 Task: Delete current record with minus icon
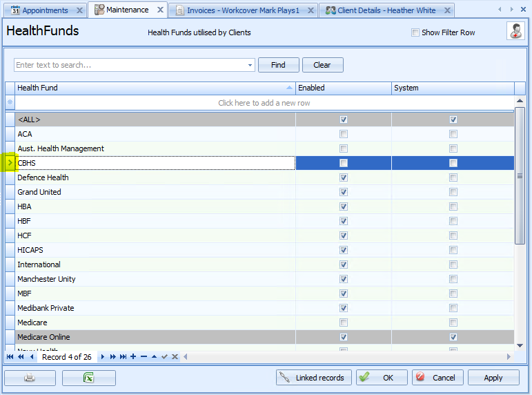tap(144, 356)
